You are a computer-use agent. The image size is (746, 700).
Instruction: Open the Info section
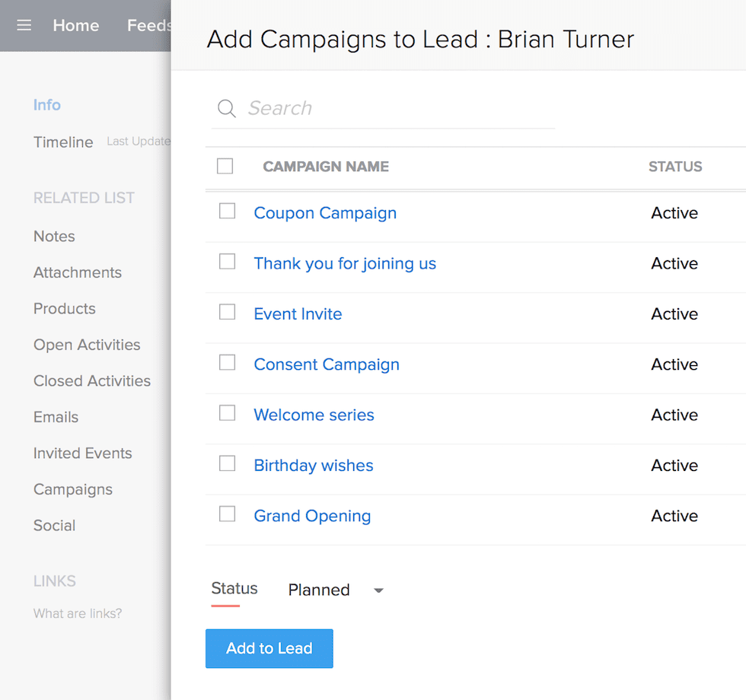point(46,105)
